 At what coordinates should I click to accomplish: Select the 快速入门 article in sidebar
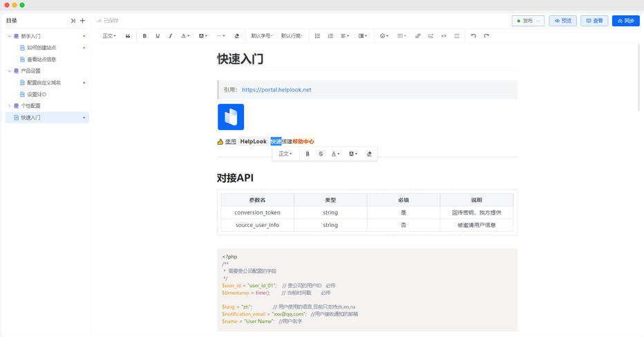pyautogui.click(x=47, y=117)
